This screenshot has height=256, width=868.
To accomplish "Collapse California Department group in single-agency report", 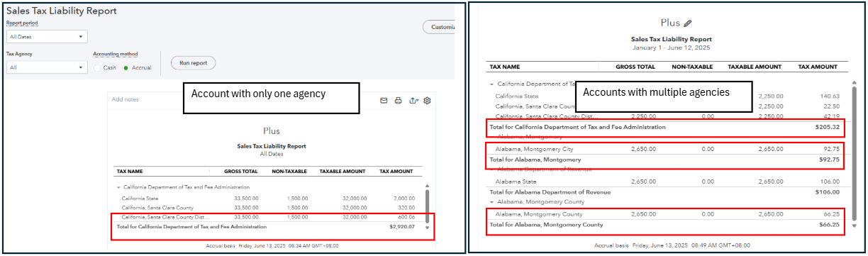I will click(x=119, y=187).
